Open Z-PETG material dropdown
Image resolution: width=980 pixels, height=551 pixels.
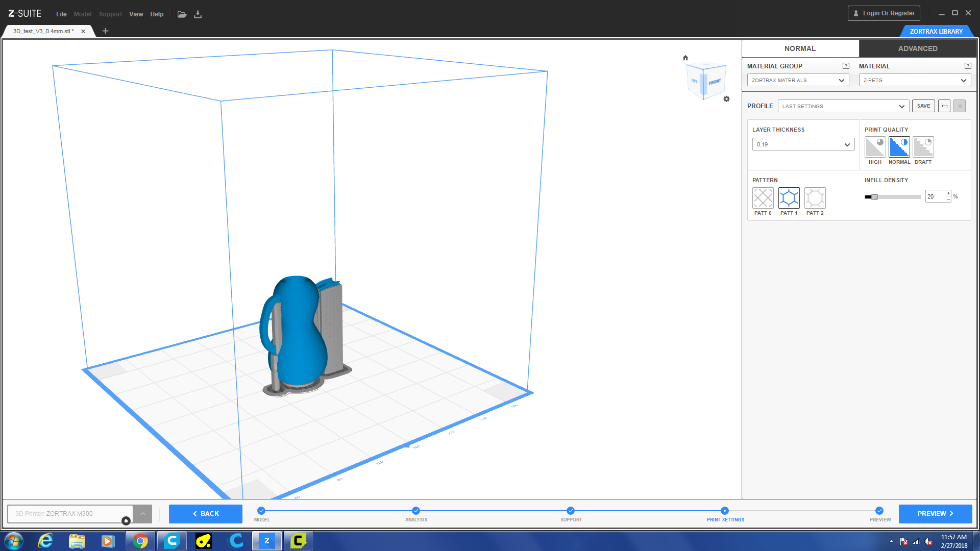click(x=915, y=80)
